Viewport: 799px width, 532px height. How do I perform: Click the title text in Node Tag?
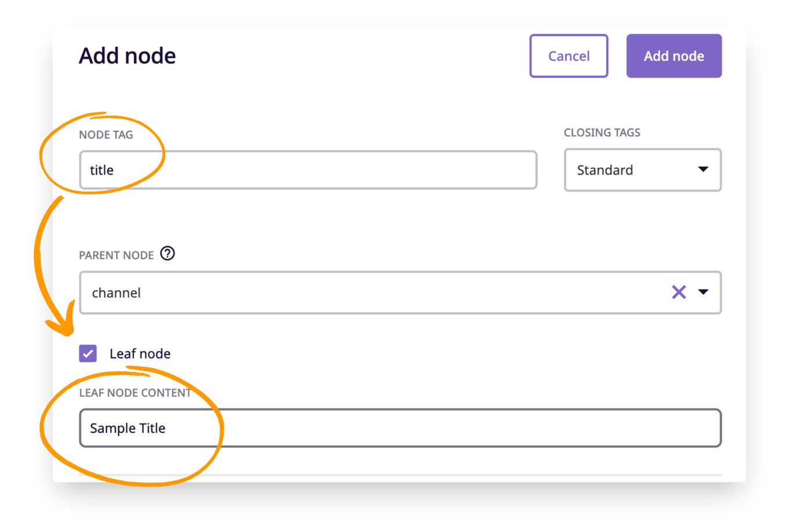point(102,170)
